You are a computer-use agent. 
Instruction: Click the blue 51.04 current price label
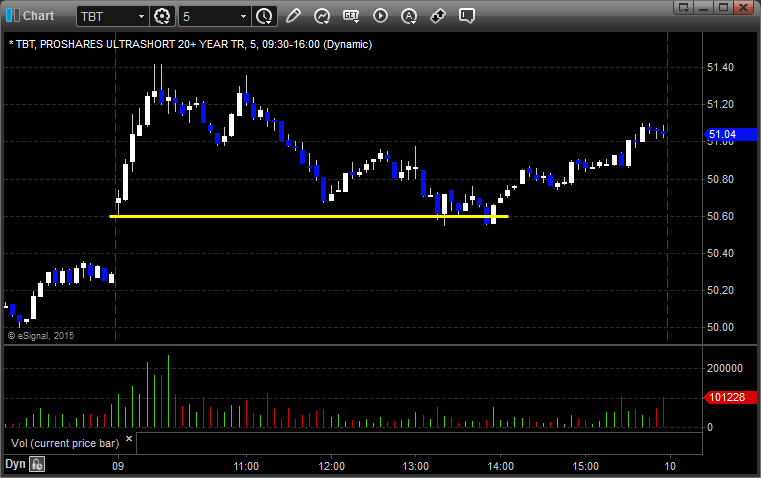pos(722,134)
